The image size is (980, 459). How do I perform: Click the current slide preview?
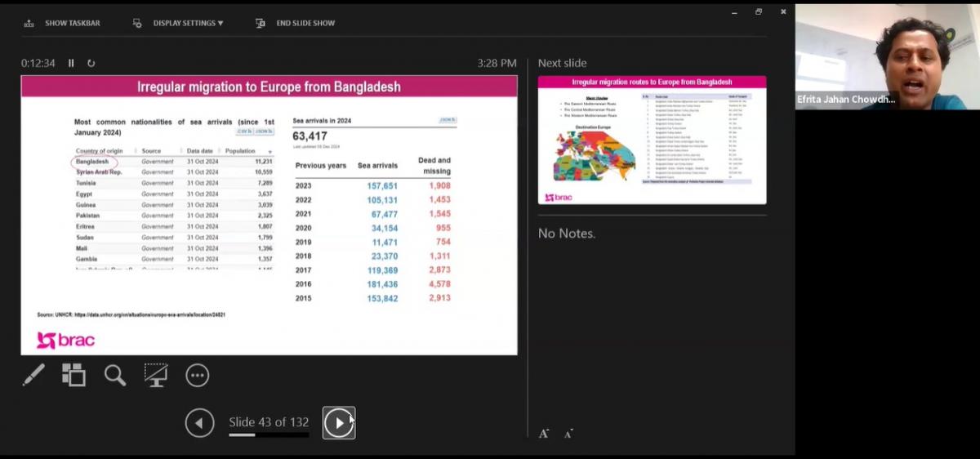[269, 215]
